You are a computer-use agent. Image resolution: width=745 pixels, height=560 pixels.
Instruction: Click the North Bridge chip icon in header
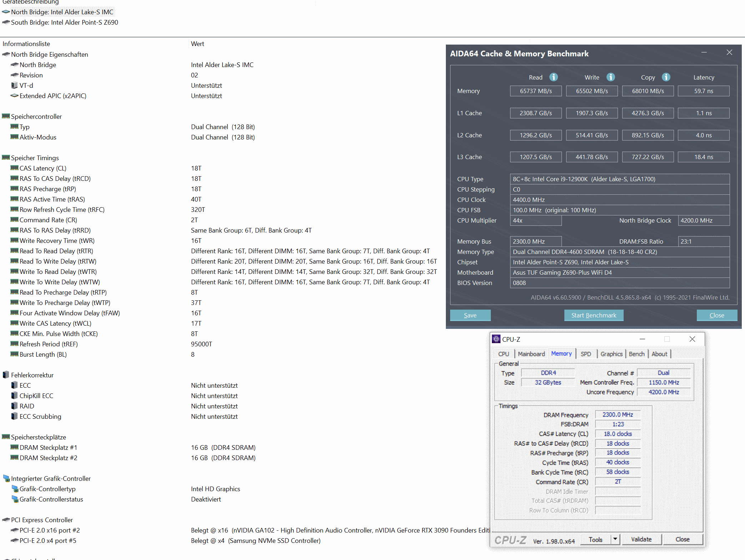click(x=6, y=12)
